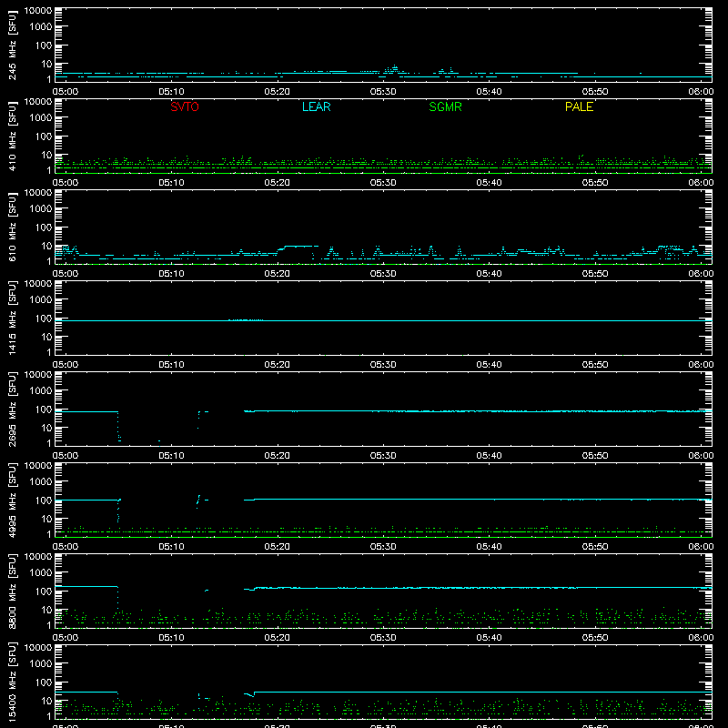Click the red SVTO station legend label
Screen dimensions: 728x728
point(185,106)
